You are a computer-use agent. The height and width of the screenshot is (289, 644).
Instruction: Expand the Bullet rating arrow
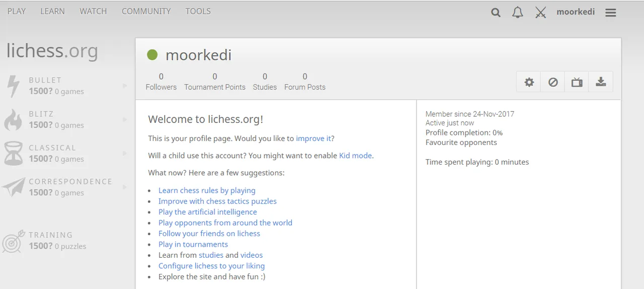click(x=125, y=86)
